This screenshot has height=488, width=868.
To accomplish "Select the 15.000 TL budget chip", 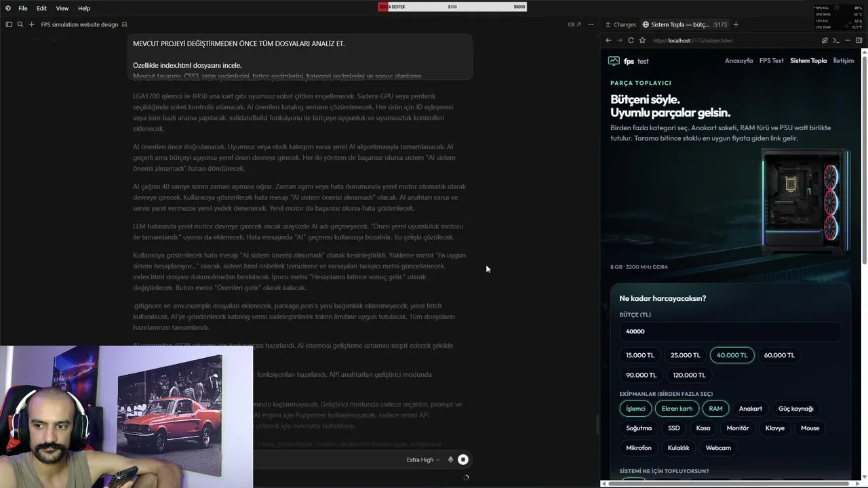I will coord(640,355).
